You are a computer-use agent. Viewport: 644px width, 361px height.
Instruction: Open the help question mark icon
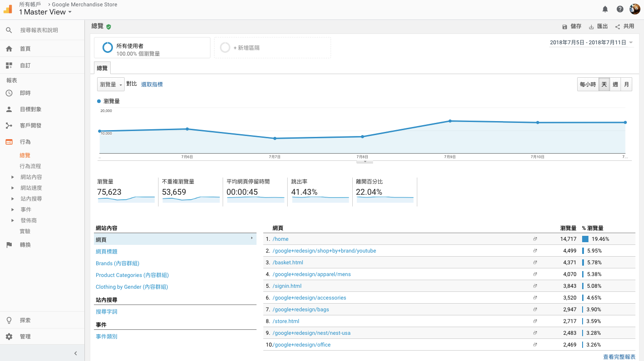[x=620, y=9]
